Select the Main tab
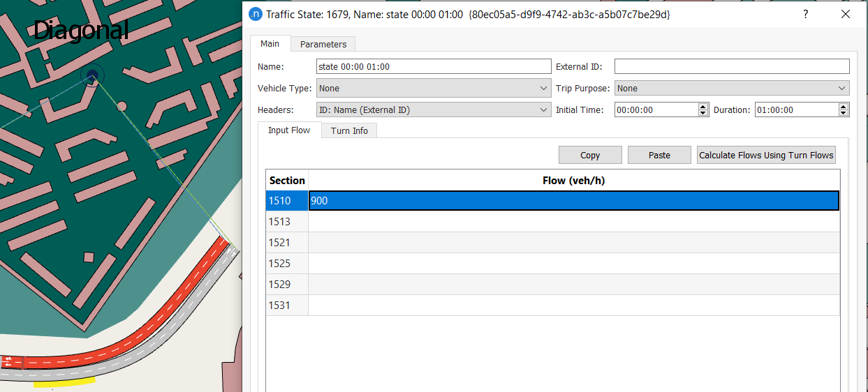 pyautogui.click(x=270, y=43)
